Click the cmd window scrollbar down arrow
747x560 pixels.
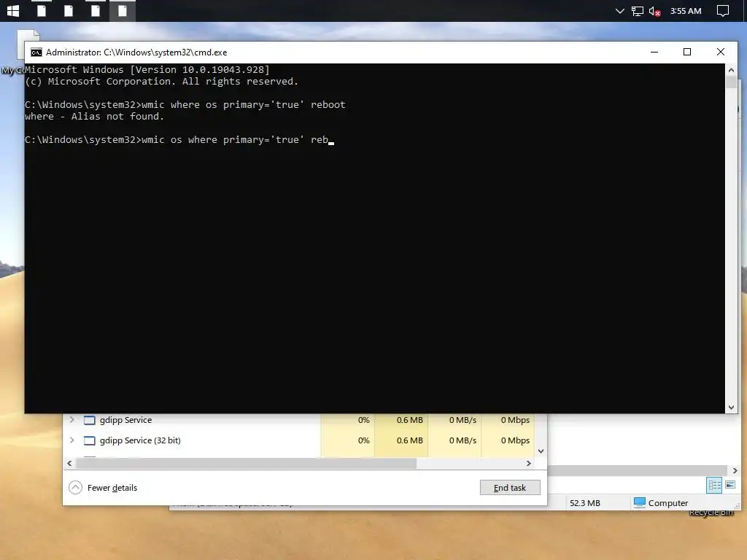tap(731, 407)
